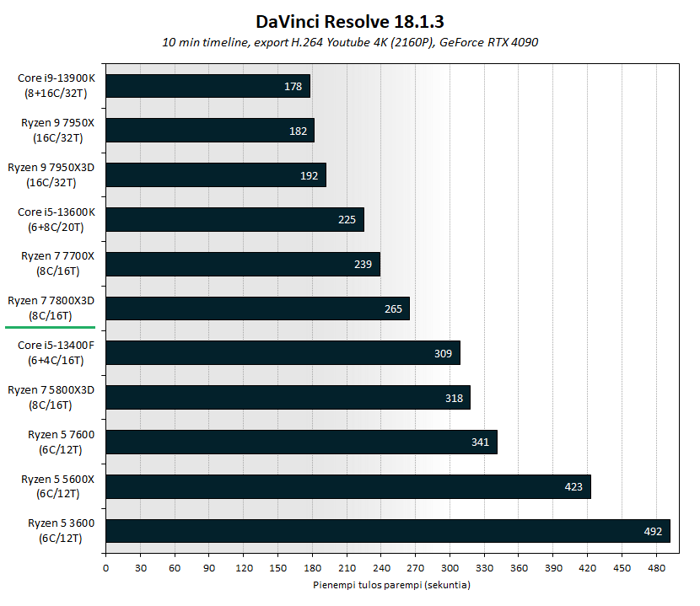Viewport: 700px width, 606px height.
Task: Click the Ryzen 7 7800X3D axis label
Action: 51,308
